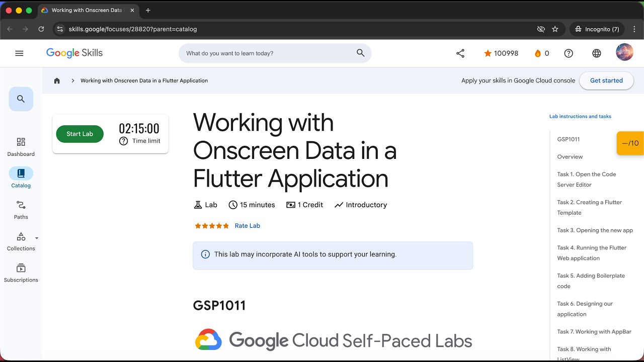644x362 pixels.
Task: Click the Lab type label with flask
Action: click(205, 205)
